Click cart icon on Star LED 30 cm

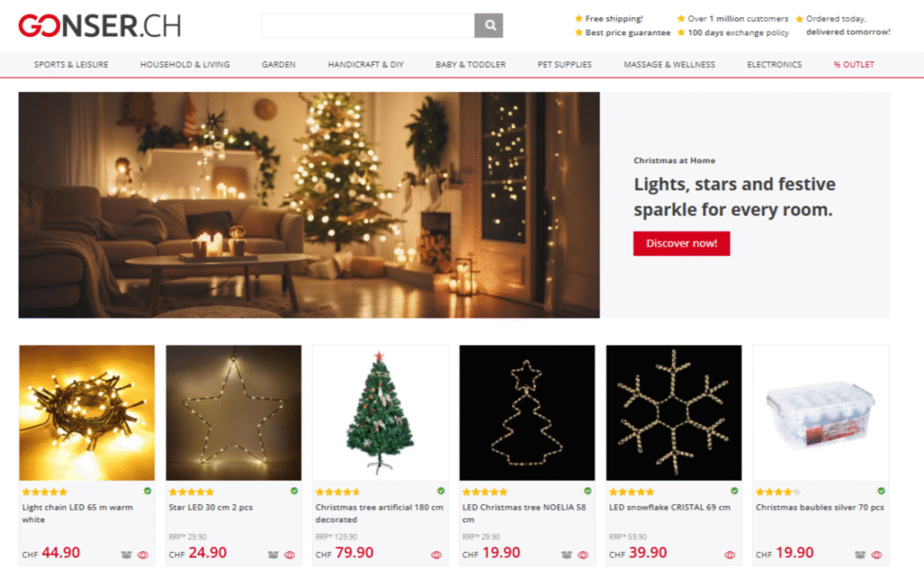tap(273, 555)
